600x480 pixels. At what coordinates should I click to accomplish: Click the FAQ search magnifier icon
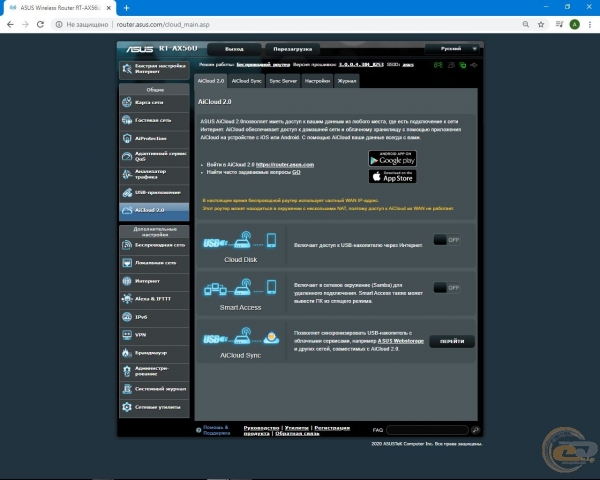(475, 430)
